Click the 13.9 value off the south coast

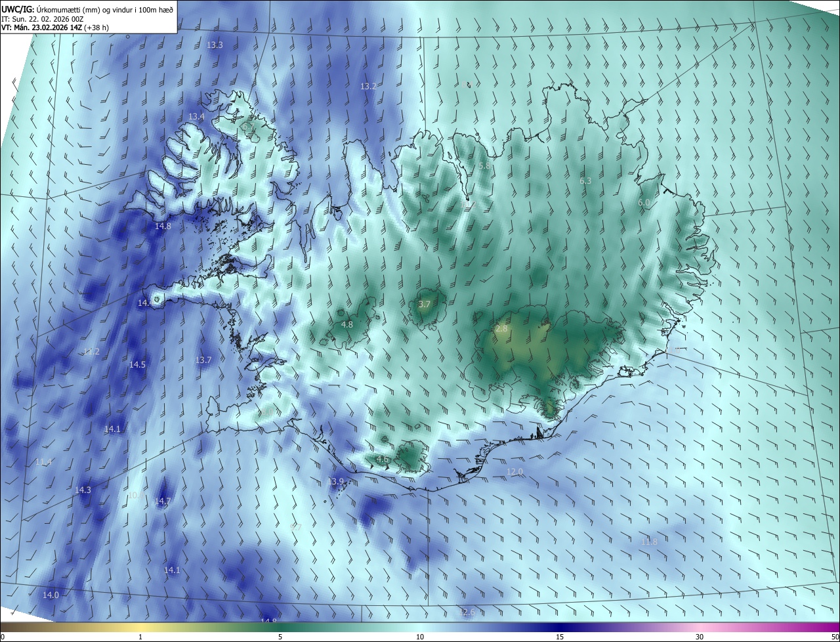[x=335, y=482]
